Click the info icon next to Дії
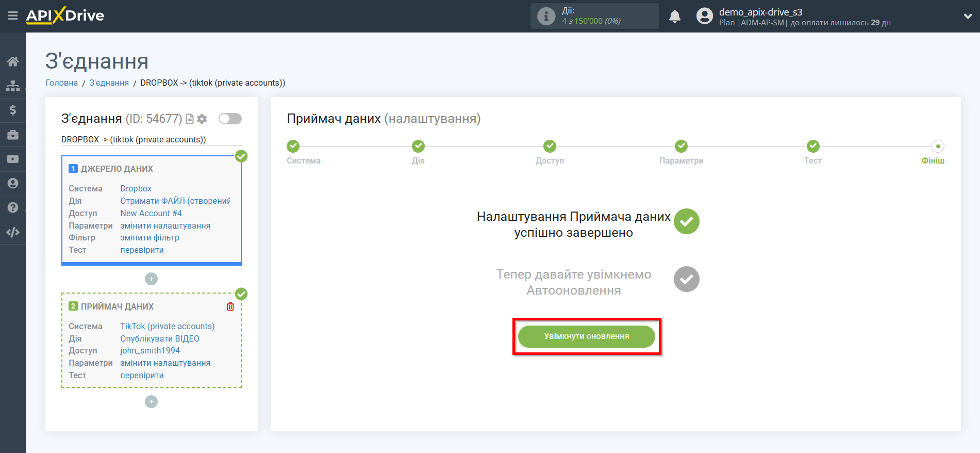The height and width of the screenshot is (453, 980). click(x=546, y=16)
